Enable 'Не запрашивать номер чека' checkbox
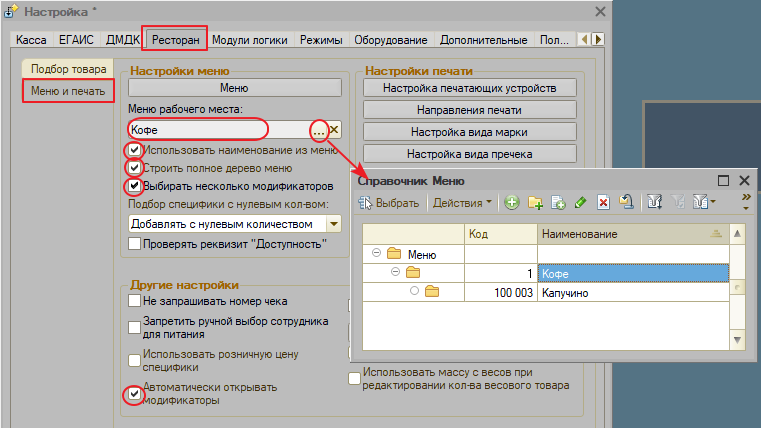Viewport: 761px width, 428px height. pyautogui.click(x=135, y=301)
